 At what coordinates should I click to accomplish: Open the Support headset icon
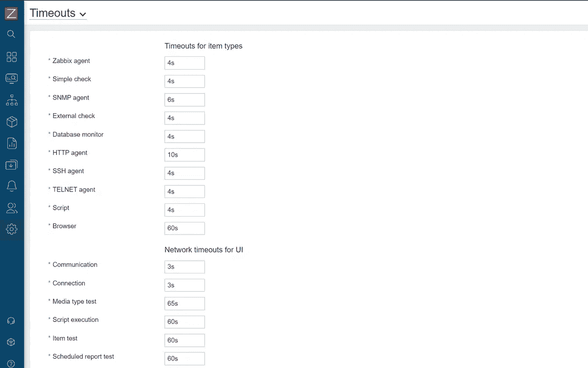[11, 321]
